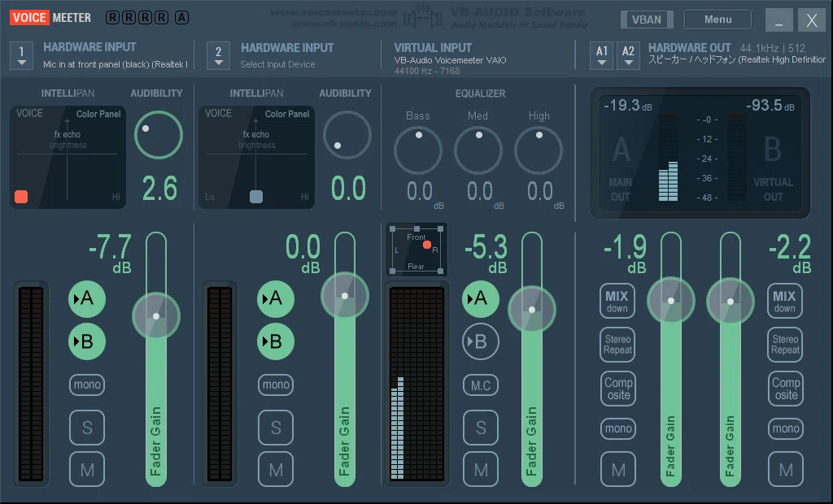Click first R recorder indicator in title bar

coord(112,18)
